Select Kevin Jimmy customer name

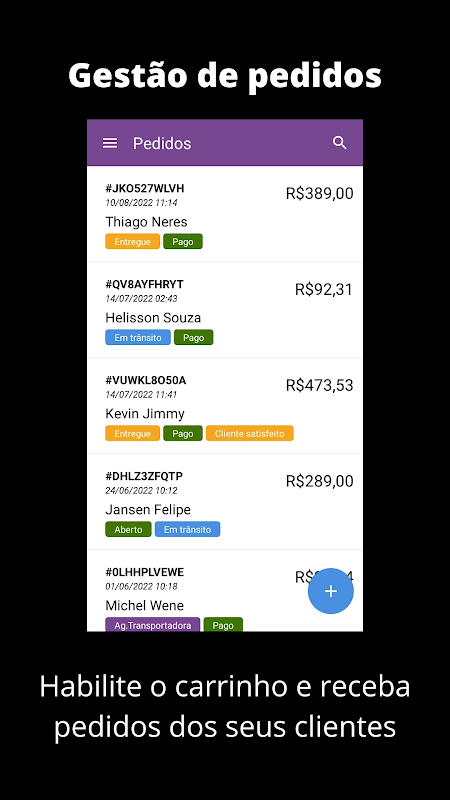pyautogui.click(x=145, y=414)
